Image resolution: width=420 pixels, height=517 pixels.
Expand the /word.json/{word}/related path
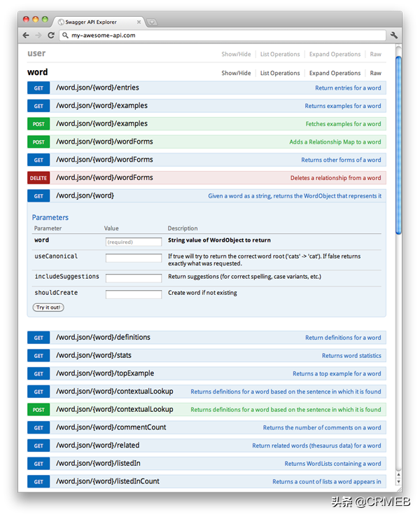point(98,445)
